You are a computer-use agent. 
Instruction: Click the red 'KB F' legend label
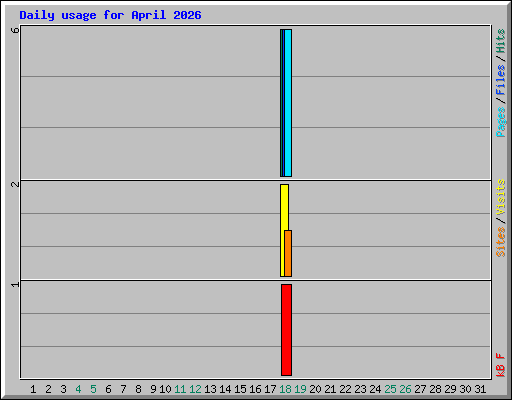(501, 365)
